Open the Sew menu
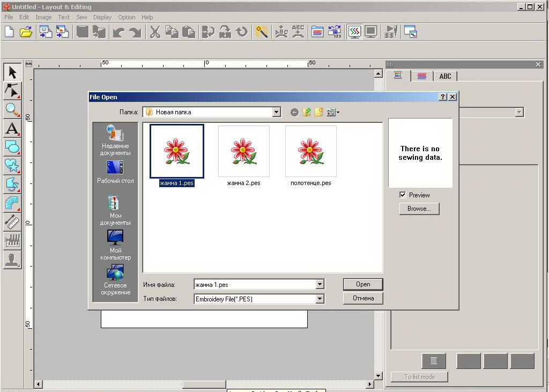The width and height of the screenshot is (549, 392). [x=81, y=17]
